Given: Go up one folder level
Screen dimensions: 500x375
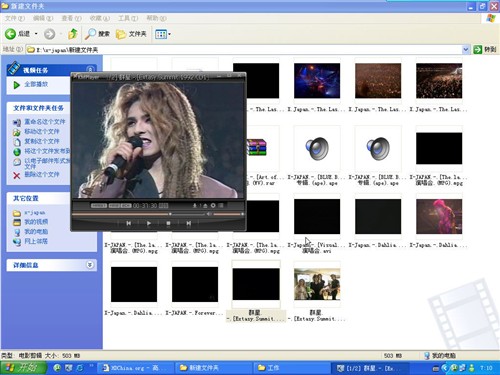Looking at the screenshot, I should [73, 34].
